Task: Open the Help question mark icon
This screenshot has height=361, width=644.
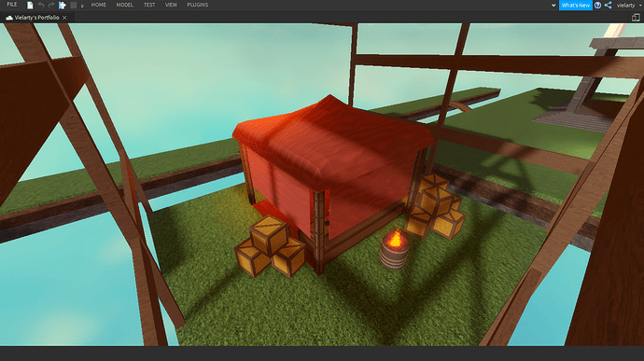Action: click(x=598, y=6)
